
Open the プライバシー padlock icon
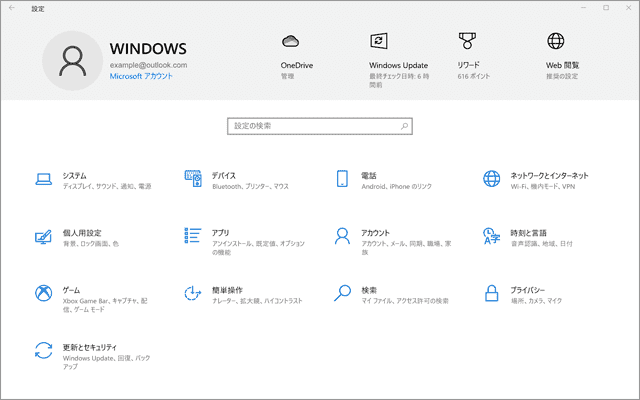click(x=491, y=293)
